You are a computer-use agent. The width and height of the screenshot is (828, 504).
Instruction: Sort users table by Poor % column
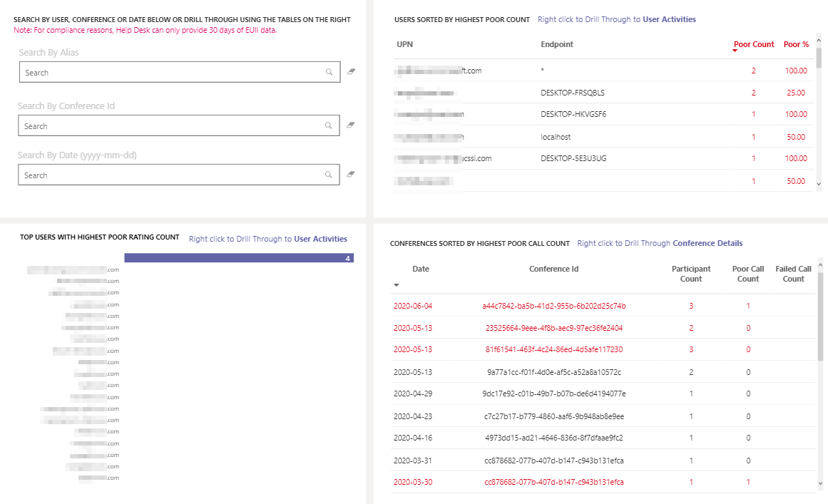click(796, 44)
